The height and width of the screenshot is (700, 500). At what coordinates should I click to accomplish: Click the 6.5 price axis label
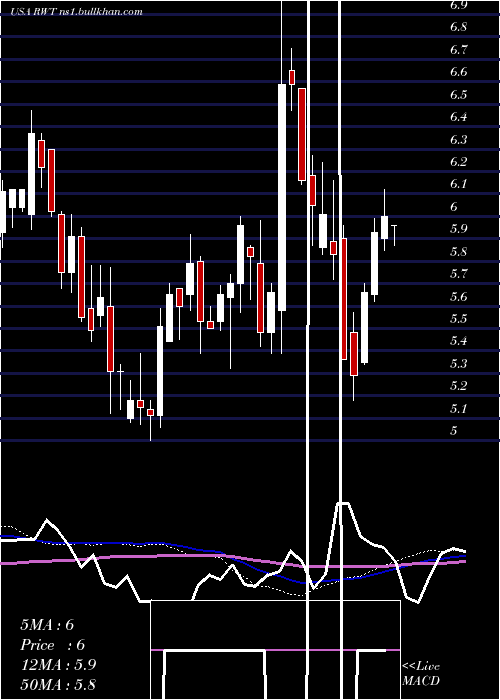459,95
